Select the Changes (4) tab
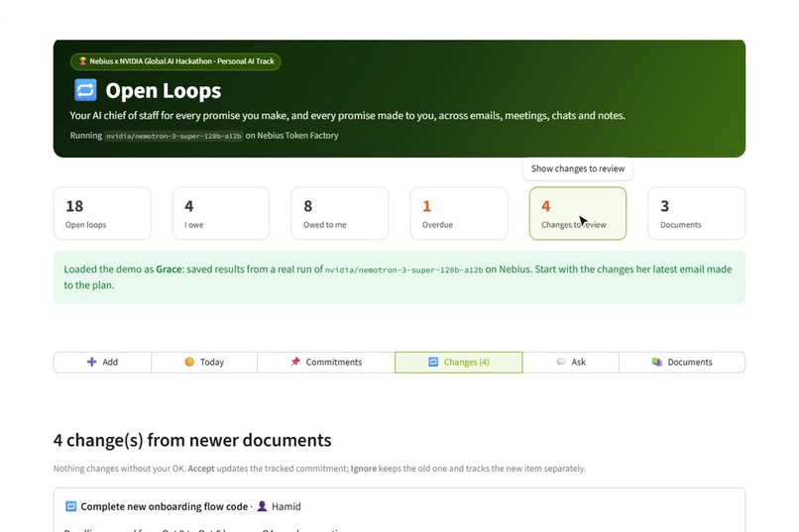The width and height of the screenshot is (799, 532). coord(459,363)
